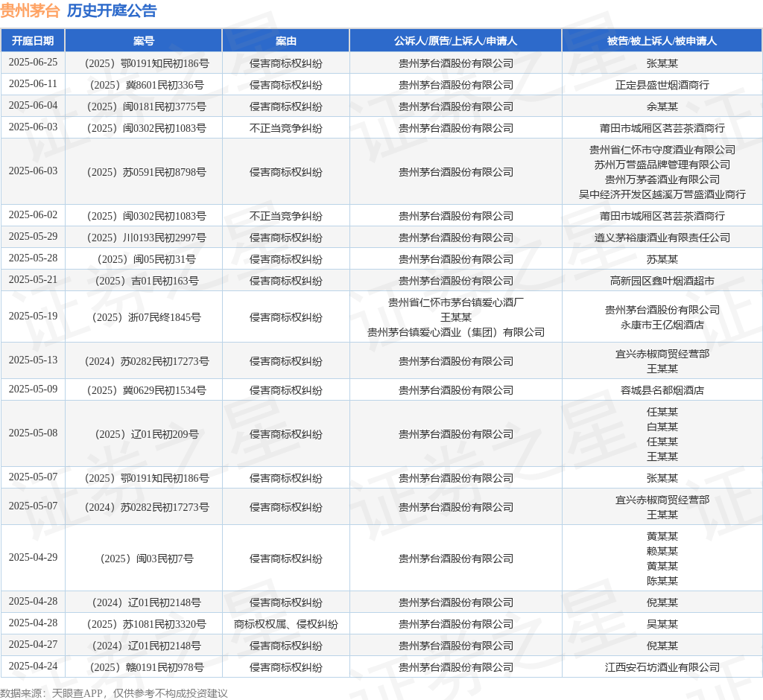Select defendant 吴中经济开发区越溪万营盛酒业商行
The image size is (763, 700).
662,194
